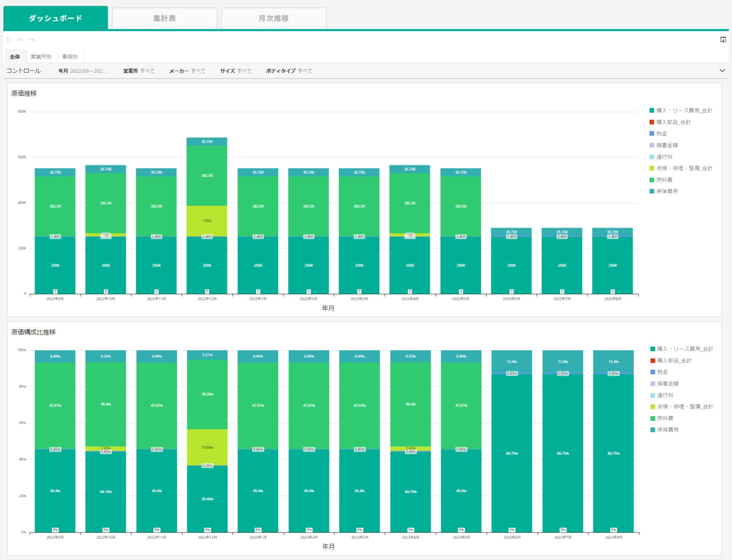Click 燃料費 legend item in 原価推移 chart
Screen dimensions: 732x560
coord(664,180)
